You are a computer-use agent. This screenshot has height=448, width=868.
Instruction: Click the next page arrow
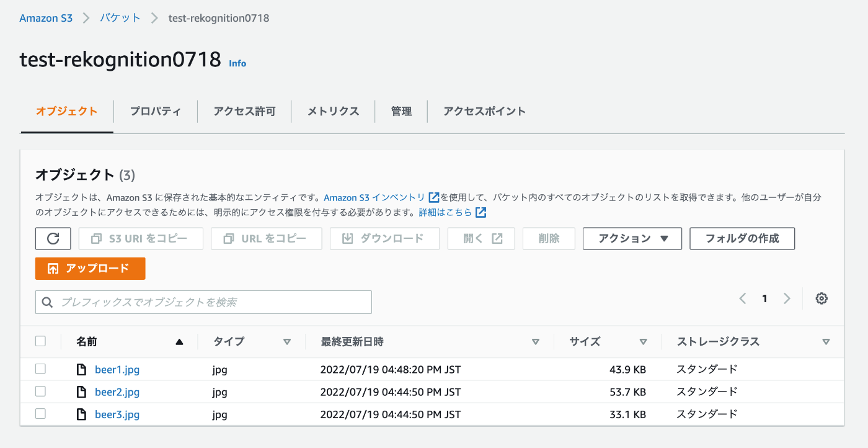[x=787, y=298]
